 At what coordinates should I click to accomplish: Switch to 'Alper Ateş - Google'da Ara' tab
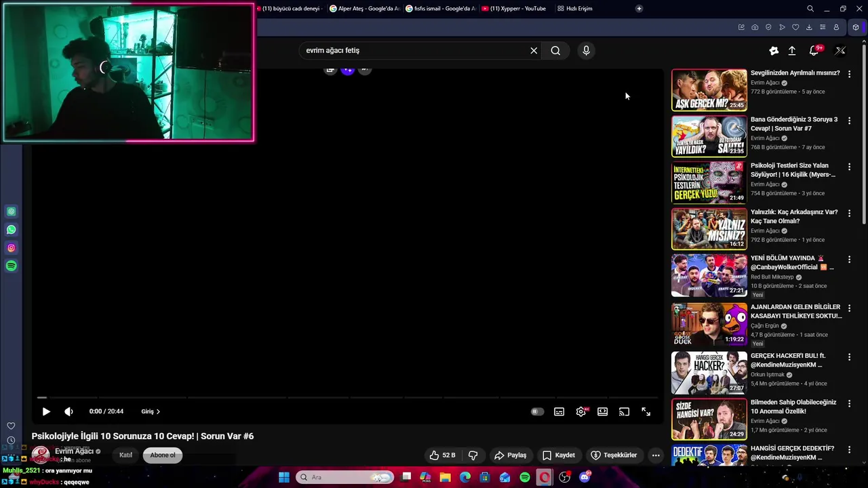point(365,9)
